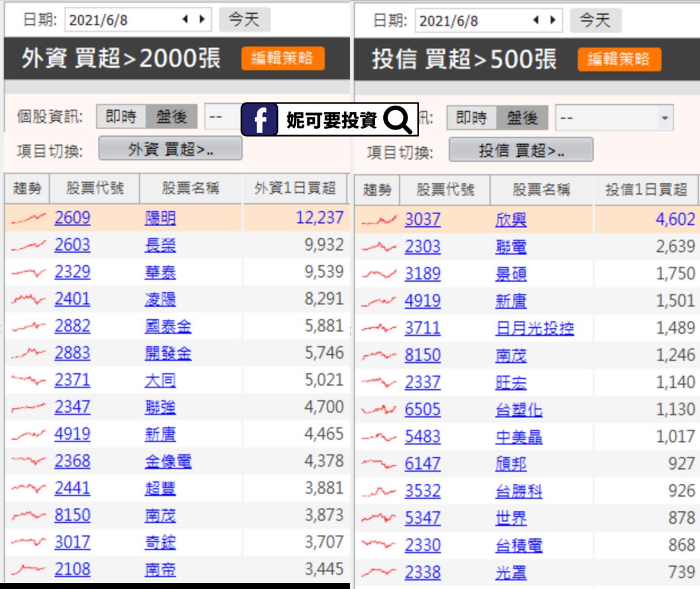
Task: Open 世界 stock name link
Action: coord(511,518)
